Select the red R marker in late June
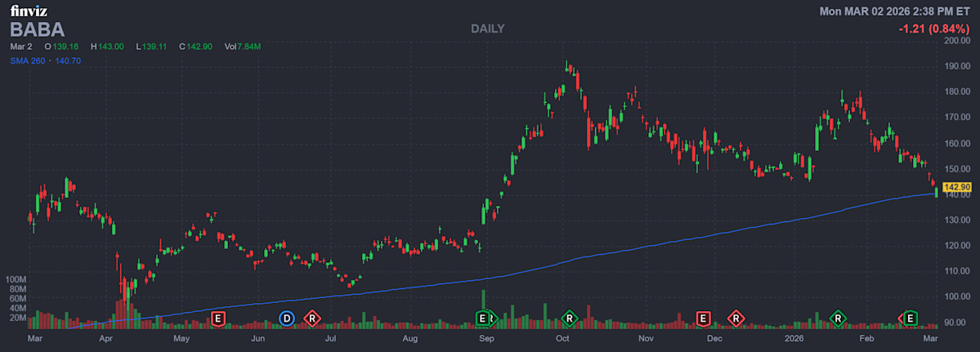The width and height of the screenshot is (980, 352). (311, 318)
